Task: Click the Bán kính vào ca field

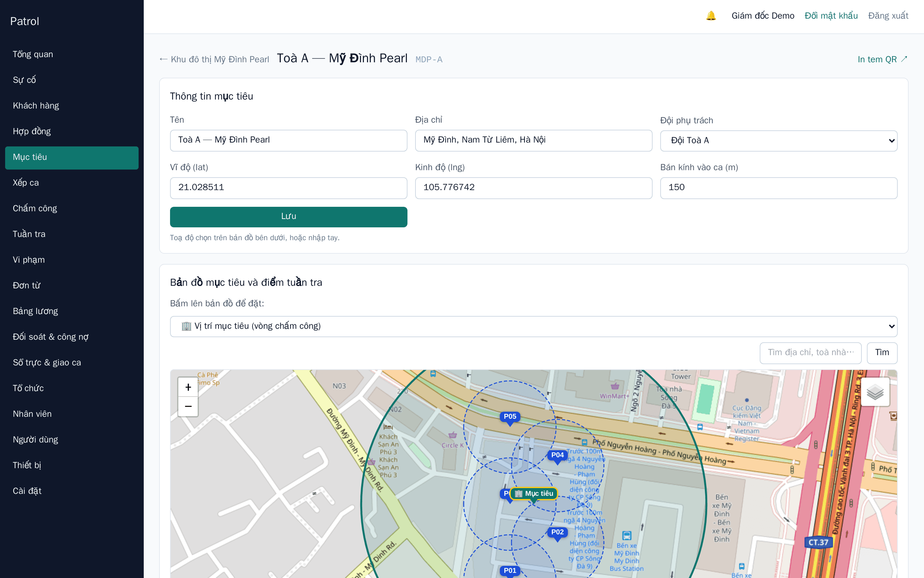Action: [779, 188]
